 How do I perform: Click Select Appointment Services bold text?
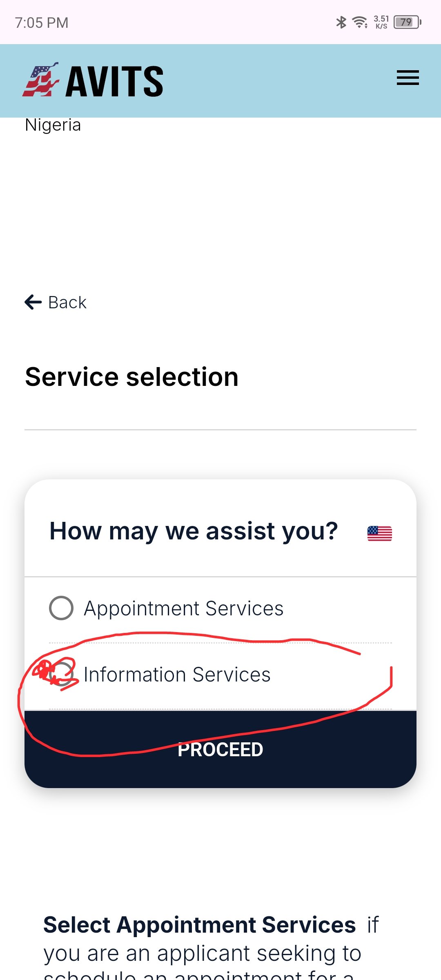[199, 925]
